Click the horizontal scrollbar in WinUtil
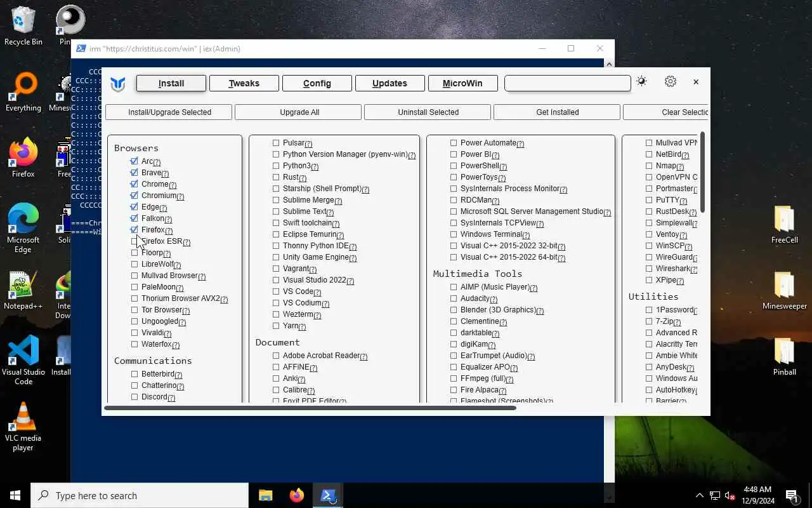 coord(310,408)
